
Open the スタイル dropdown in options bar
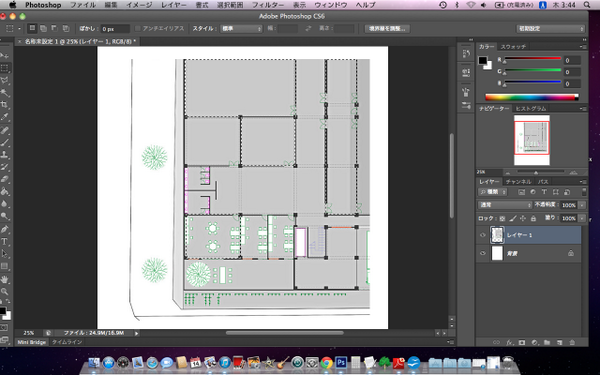[241, 29]
